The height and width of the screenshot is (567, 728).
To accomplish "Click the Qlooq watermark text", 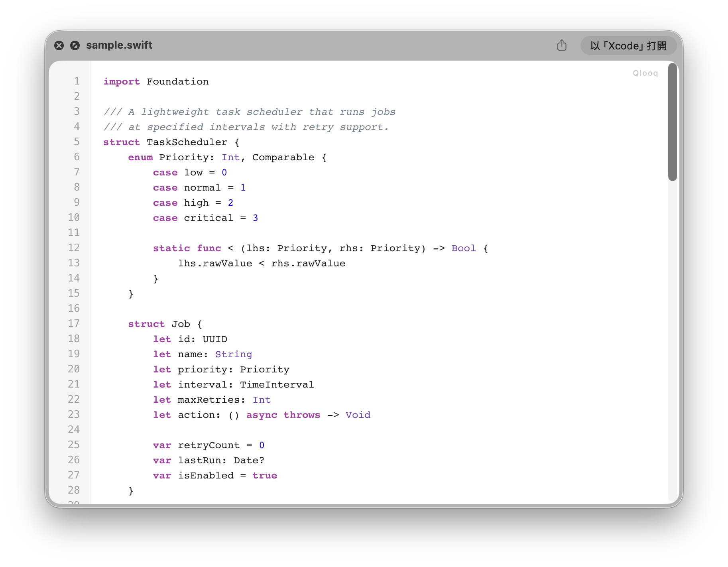I will pos(645,73).
